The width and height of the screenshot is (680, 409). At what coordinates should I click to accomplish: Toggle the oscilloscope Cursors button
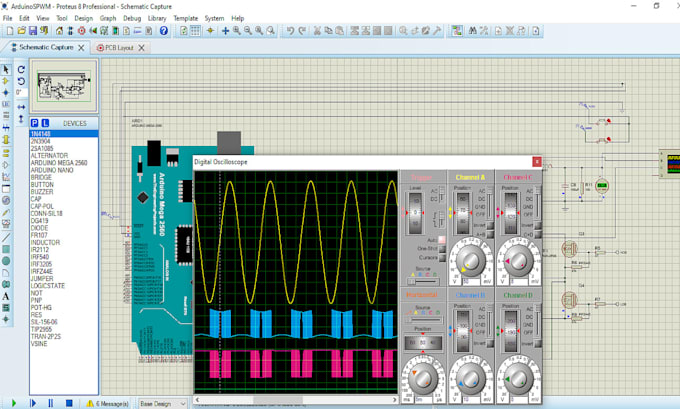[x=442, y=258]
